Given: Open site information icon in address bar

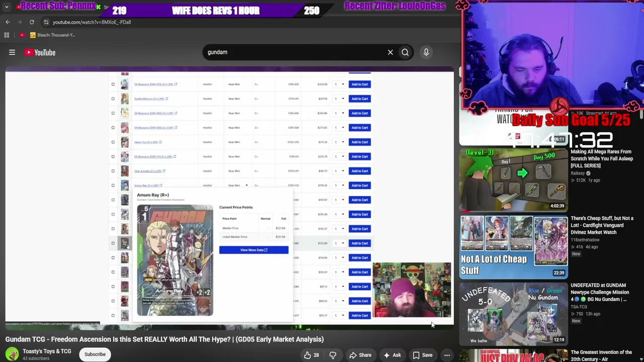Looking at the screenshot, I should [46, 22].
